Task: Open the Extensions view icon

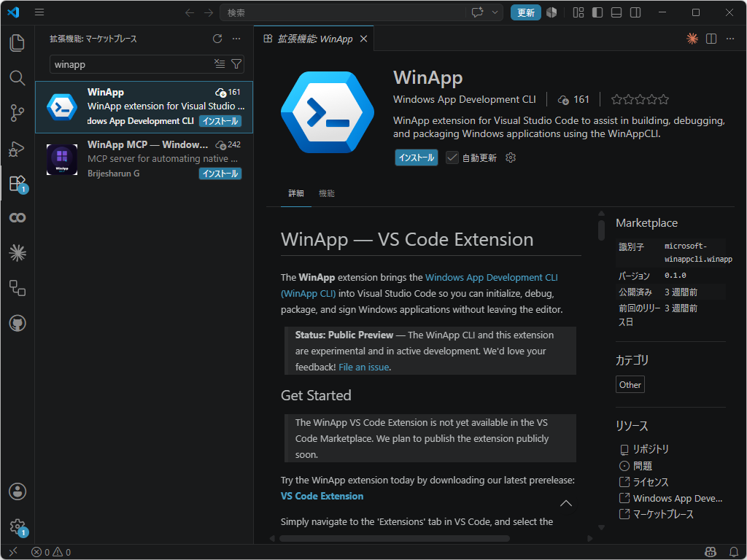Action: pyautogui.click(x=18, y=183)
